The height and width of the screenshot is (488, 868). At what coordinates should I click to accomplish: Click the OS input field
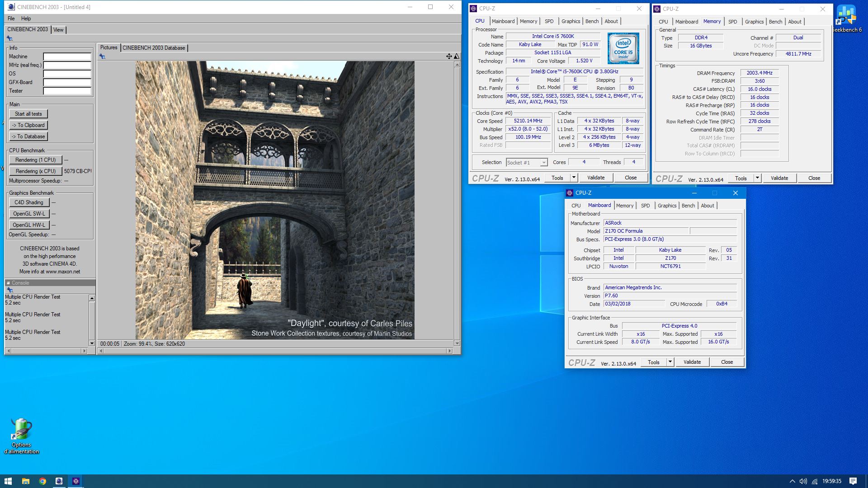click(67, 74)
